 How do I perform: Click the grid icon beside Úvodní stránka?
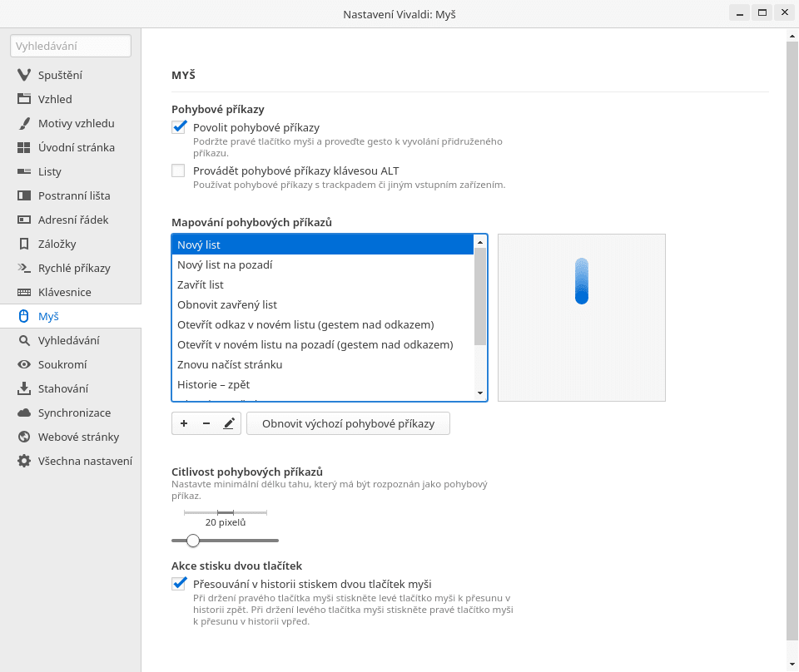tap(24, 147)
